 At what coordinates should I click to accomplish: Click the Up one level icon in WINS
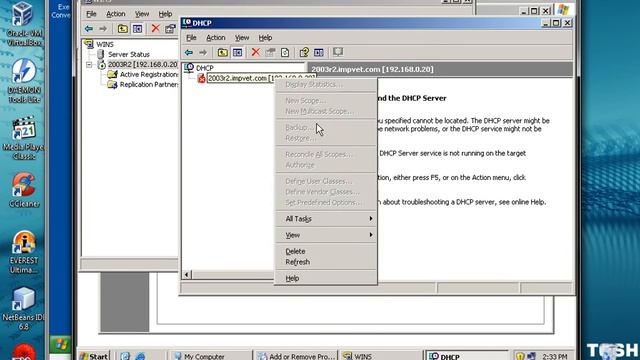tap(122, 29)
